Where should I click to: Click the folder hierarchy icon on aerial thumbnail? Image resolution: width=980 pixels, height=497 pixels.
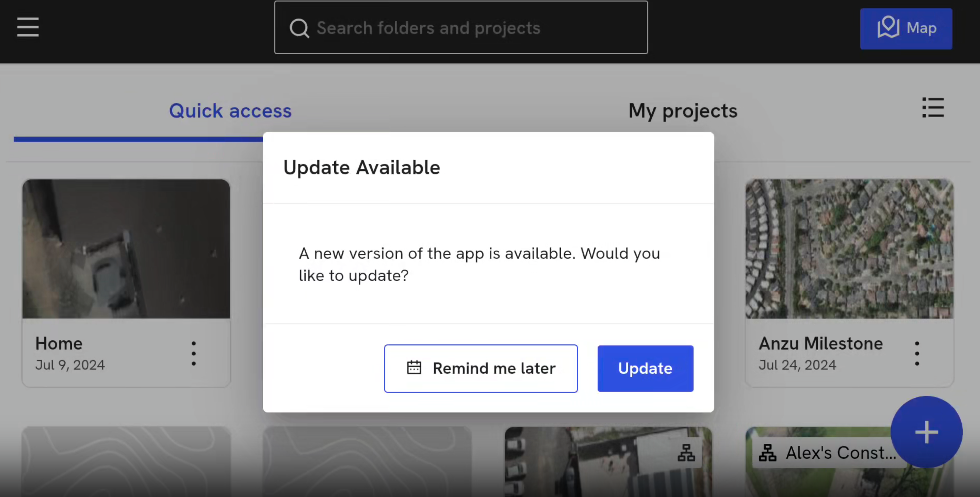click(686, 453)
